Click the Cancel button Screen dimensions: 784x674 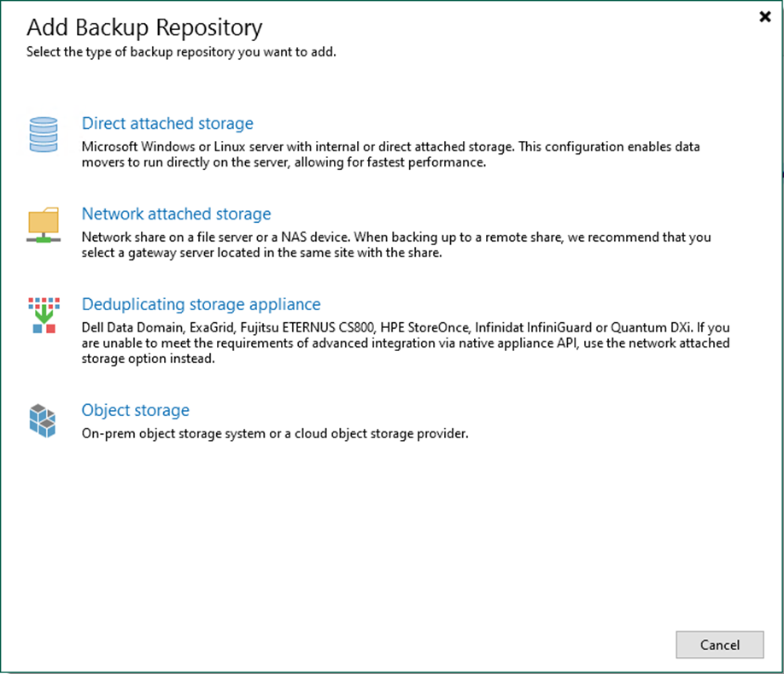[719, 645]
